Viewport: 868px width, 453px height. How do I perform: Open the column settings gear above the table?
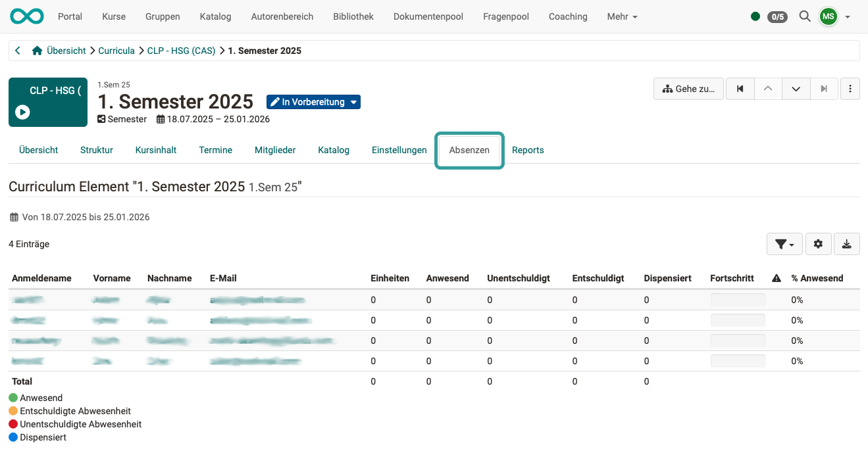pyautogui.click(x=818, y=243)
